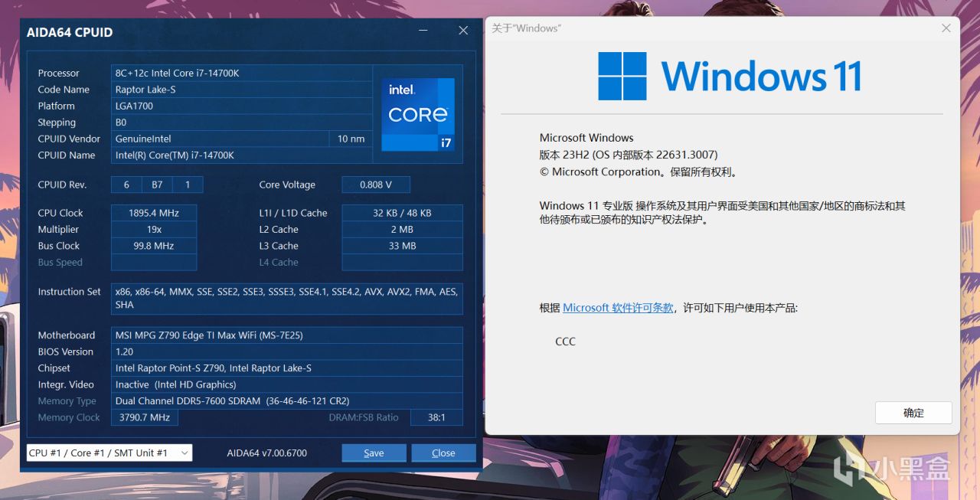Image resolution: width=980 pixels, height=500 pixels.
Task: Select Memory Type value Dual Channel DDR5-7600
Action: coord(286,401)
